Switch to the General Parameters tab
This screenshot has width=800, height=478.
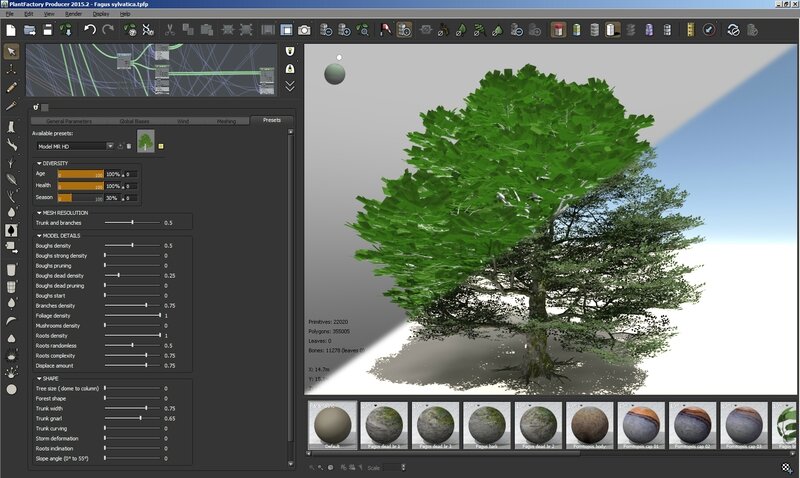(69, 120)
